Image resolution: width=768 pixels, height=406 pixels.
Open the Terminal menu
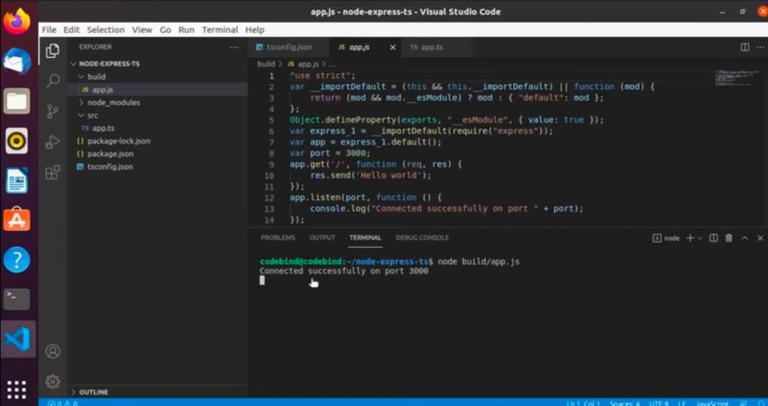220,30
